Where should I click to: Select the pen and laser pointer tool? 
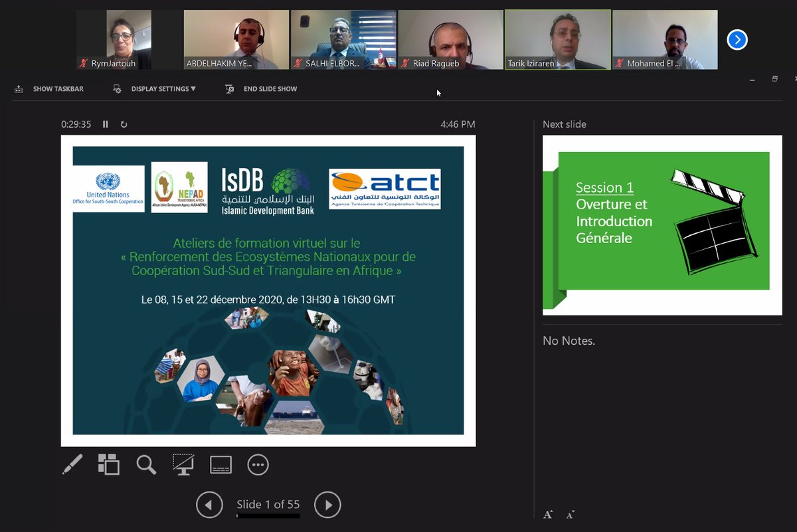72,464
